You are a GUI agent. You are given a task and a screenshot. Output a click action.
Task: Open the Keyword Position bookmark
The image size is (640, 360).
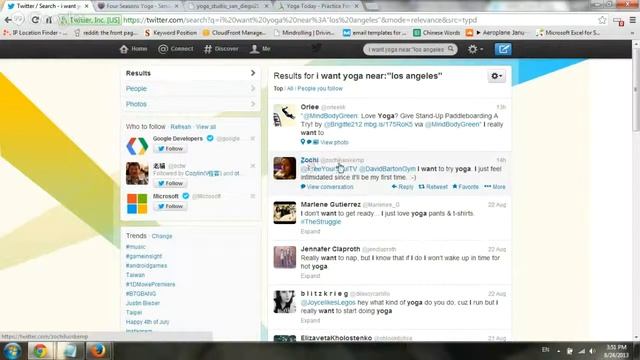tap(171, 33)
